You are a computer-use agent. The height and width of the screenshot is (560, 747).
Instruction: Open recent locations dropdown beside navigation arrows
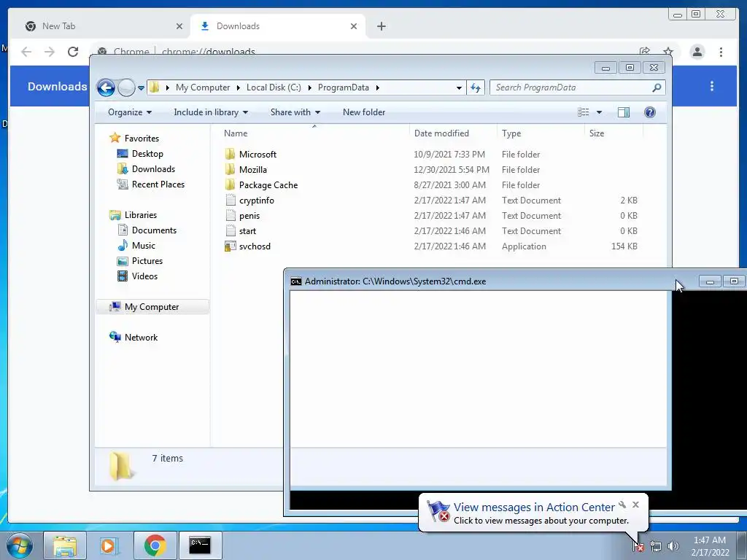click(x=141, y=87)
